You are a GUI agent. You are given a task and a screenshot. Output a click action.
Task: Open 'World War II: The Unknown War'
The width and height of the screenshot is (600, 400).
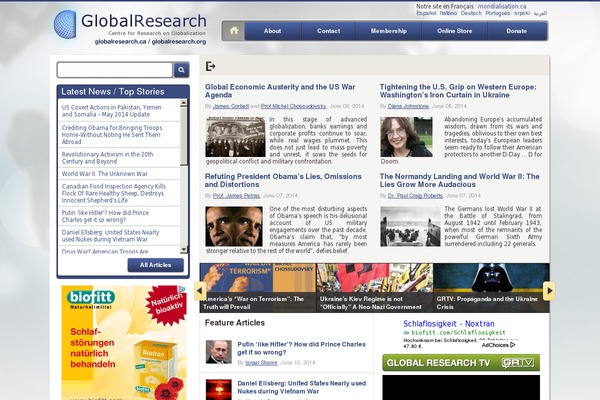point(104,174)
